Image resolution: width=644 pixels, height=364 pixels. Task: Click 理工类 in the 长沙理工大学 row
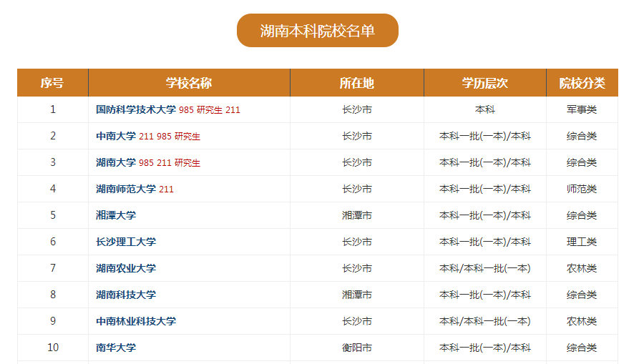tap(582, 242)
